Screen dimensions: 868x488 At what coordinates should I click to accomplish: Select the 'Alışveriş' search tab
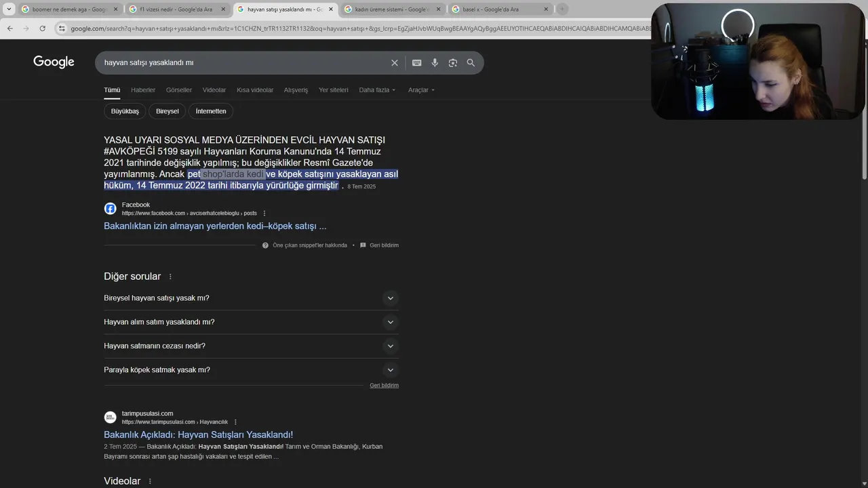click(x=296, y=90)
